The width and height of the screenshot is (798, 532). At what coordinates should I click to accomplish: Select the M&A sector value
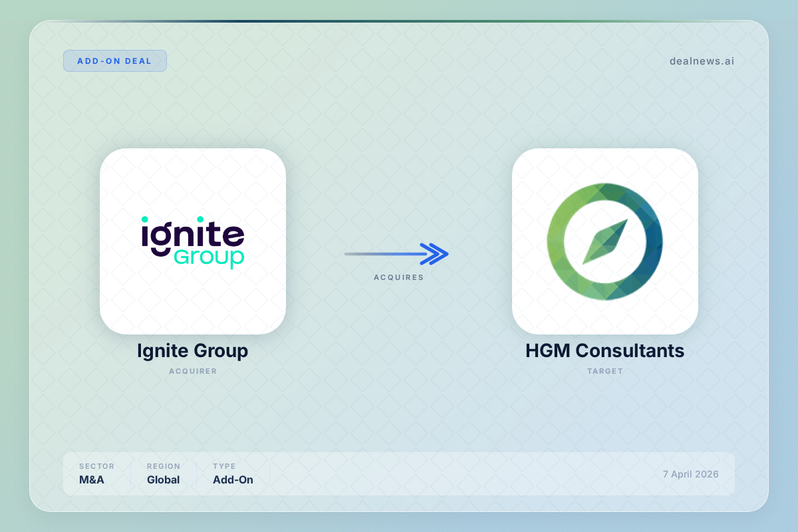point(93,479)
